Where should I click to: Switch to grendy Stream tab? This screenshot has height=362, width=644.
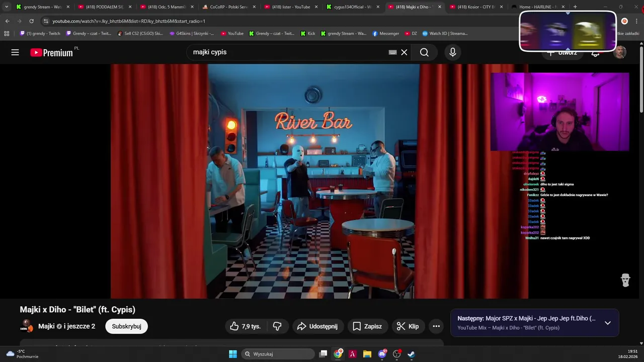coord(43,7)
